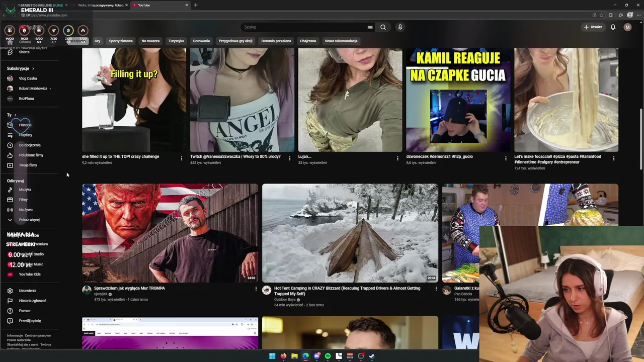Open 'Sprawdziłem jak wygląda Mur TRUMPA' title
Viewport: 644px width, 362px height.
129,288
